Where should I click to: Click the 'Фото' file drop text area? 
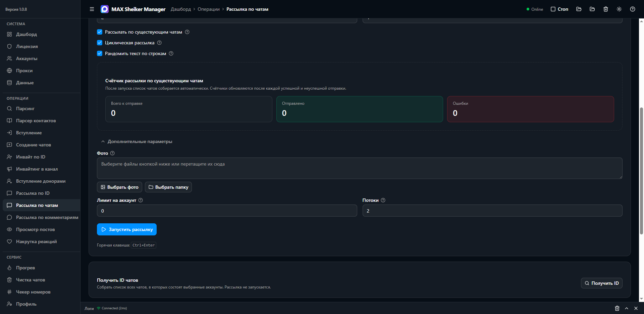pos(360,168)
